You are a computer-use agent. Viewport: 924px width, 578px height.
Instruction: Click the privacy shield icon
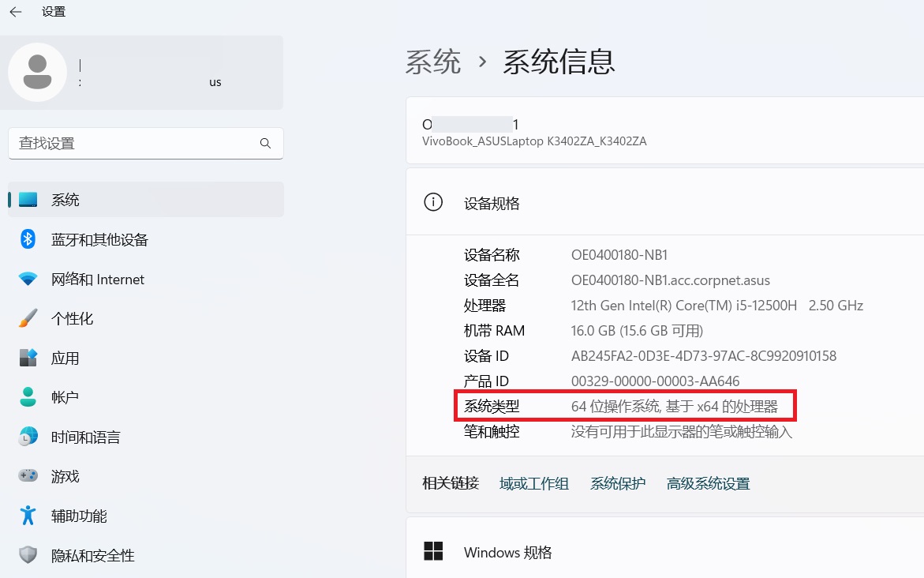coord(28,555)
